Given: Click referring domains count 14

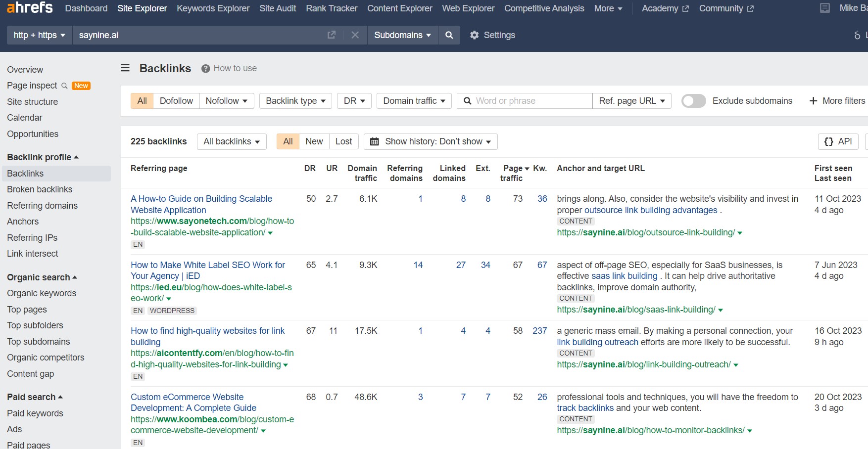Looking at the screenshot, I should tap(418, 265).
